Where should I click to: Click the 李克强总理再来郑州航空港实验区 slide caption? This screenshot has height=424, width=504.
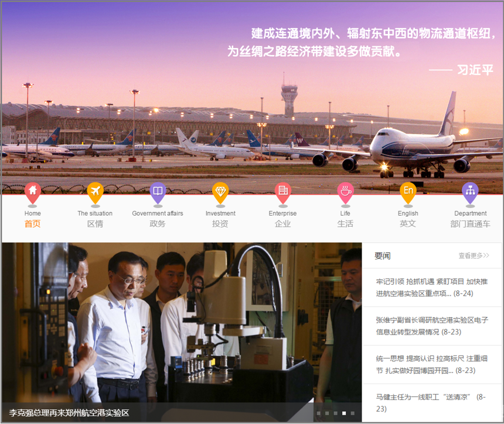click(x=69, y=413)
